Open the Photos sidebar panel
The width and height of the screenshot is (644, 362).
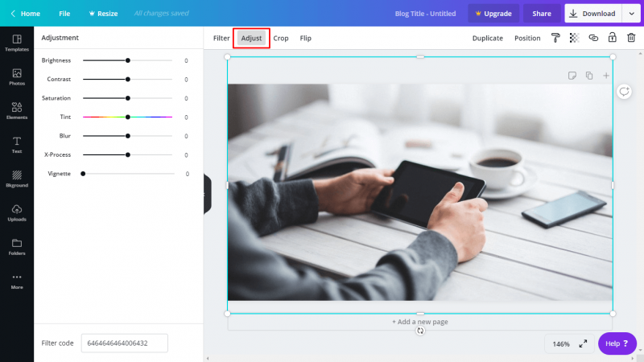[x=16, y=76]
